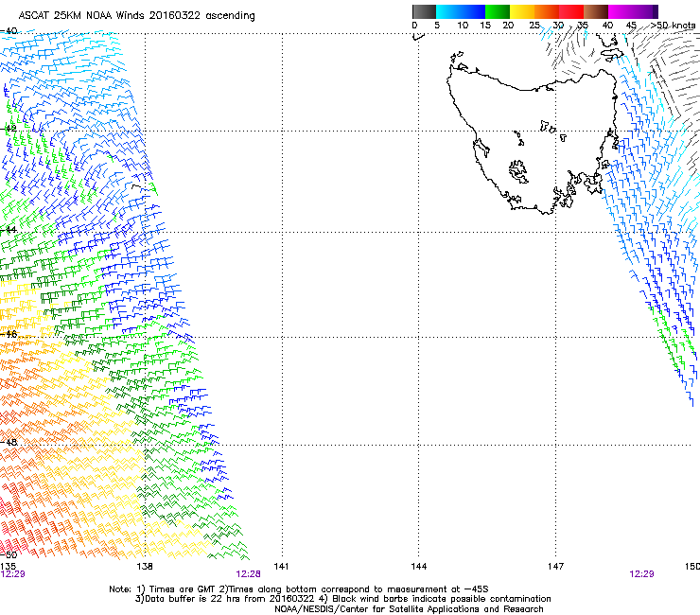700x615 pixels.
Task: Click the green 15-20 knots legend swatch
Action: pyautogui.click(x=498, y=11)
